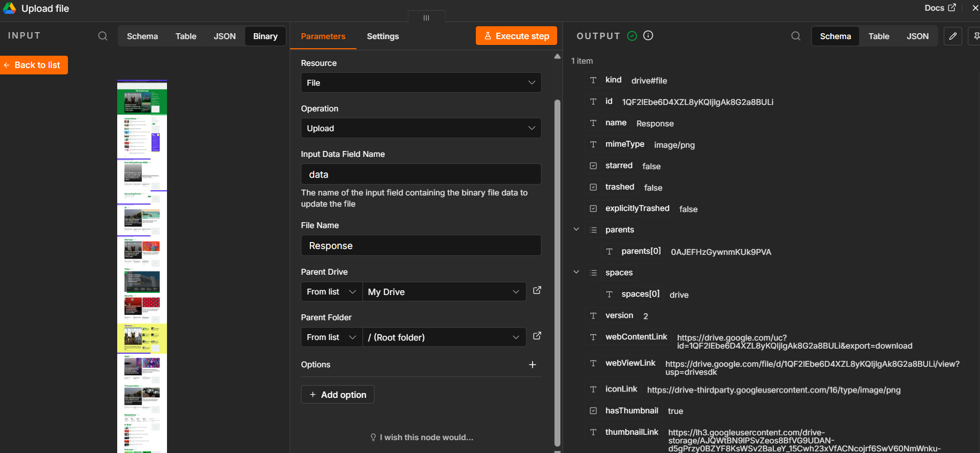This screenshot has width=980, height=453.
Task: Open search in the OUTPUT panel
Action: [796, 36]
